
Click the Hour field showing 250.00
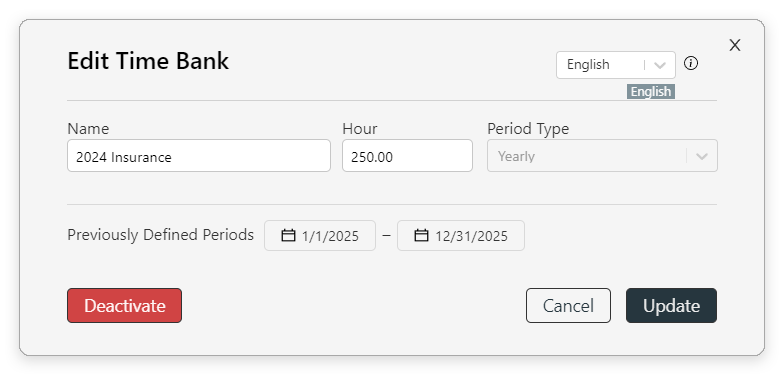pyautogui.click(x=407, y=156)
